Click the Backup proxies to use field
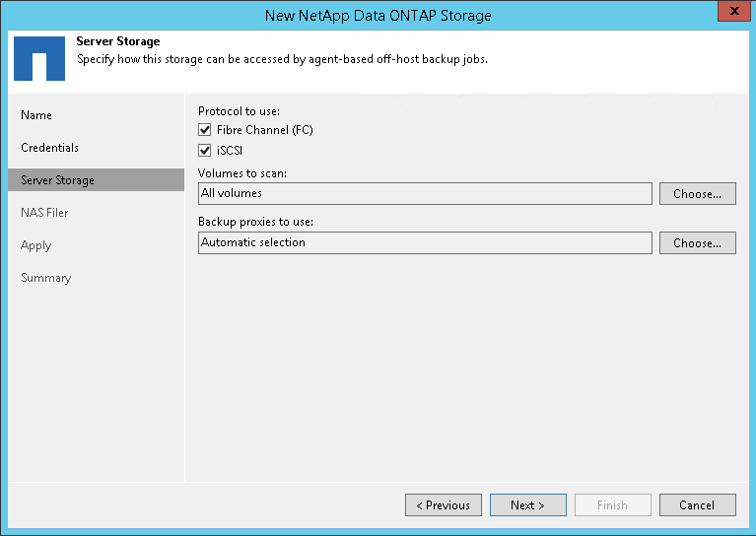 coord(425,242)
